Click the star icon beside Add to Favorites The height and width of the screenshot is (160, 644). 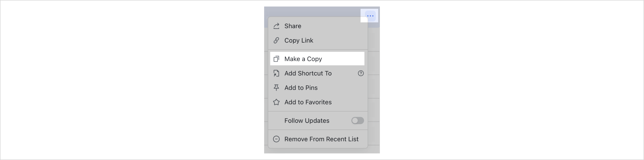pos(276,102)
